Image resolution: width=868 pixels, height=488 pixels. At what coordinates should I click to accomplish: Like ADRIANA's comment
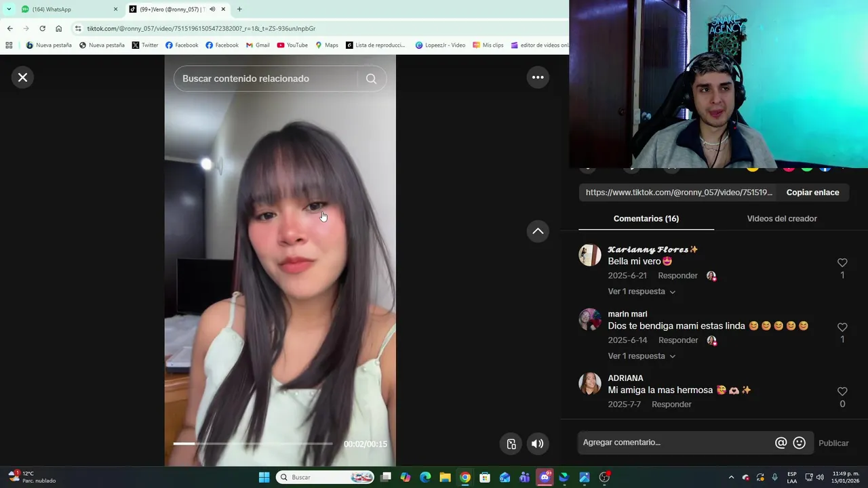coord(842,392)
